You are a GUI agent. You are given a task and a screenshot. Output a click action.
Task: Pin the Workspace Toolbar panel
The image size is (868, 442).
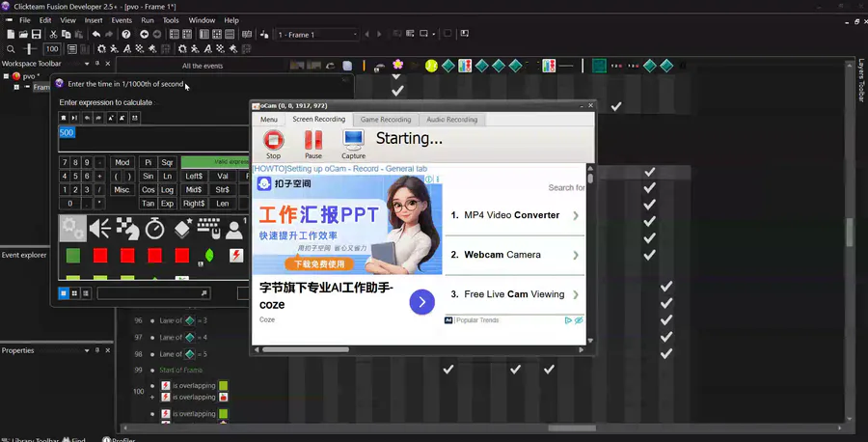click(x=97, y=64)
